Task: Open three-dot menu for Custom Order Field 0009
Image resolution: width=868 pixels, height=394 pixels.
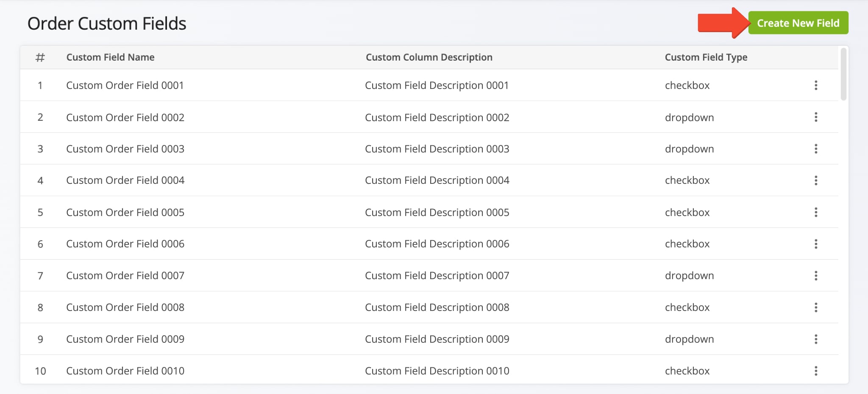Action: coord(816,339)
